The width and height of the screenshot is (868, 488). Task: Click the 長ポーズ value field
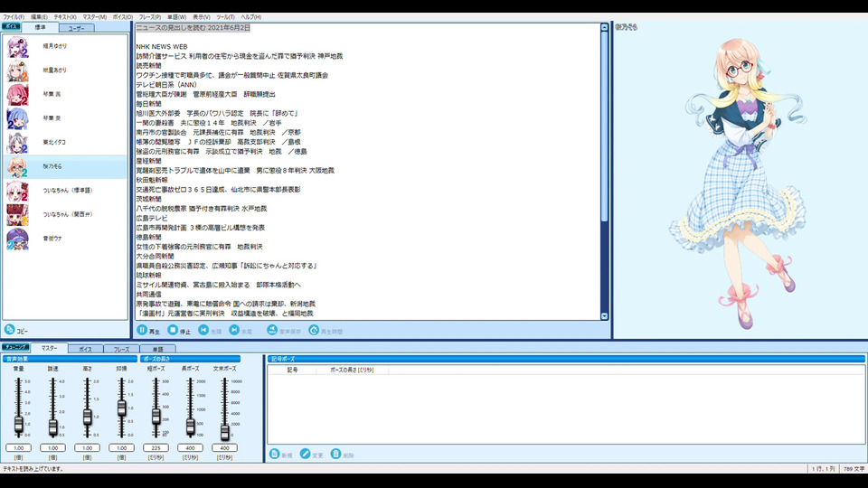pos(191,447)
